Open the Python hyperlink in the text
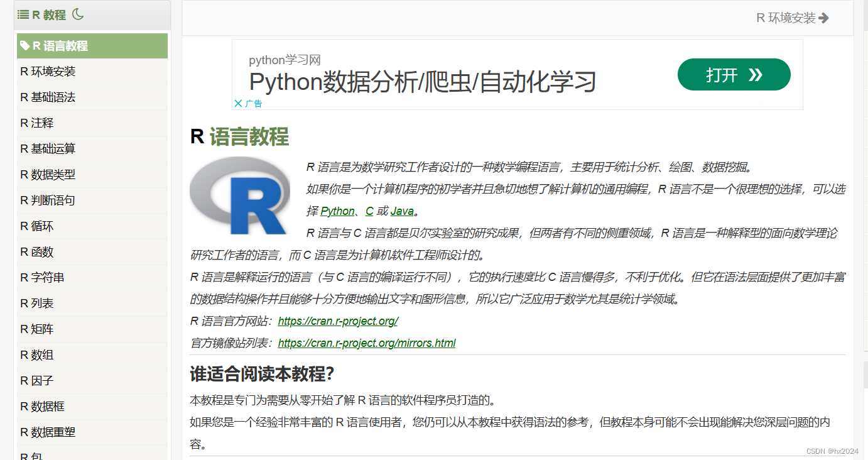Image resolution: width=868 pixels, height=460 pixels. (x=337, y=211)
